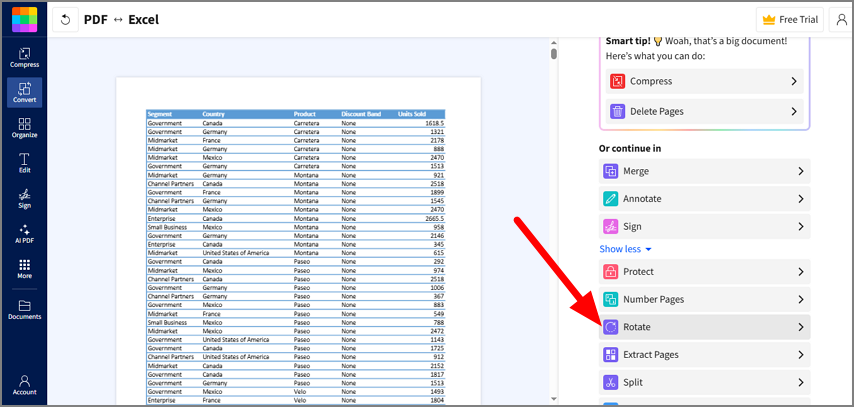Open the Sign tool in left sidebar

(25, 199)
